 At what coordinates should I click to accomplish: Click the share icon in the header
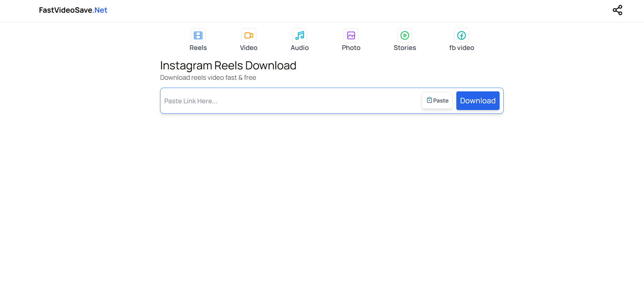click(618, 10)
